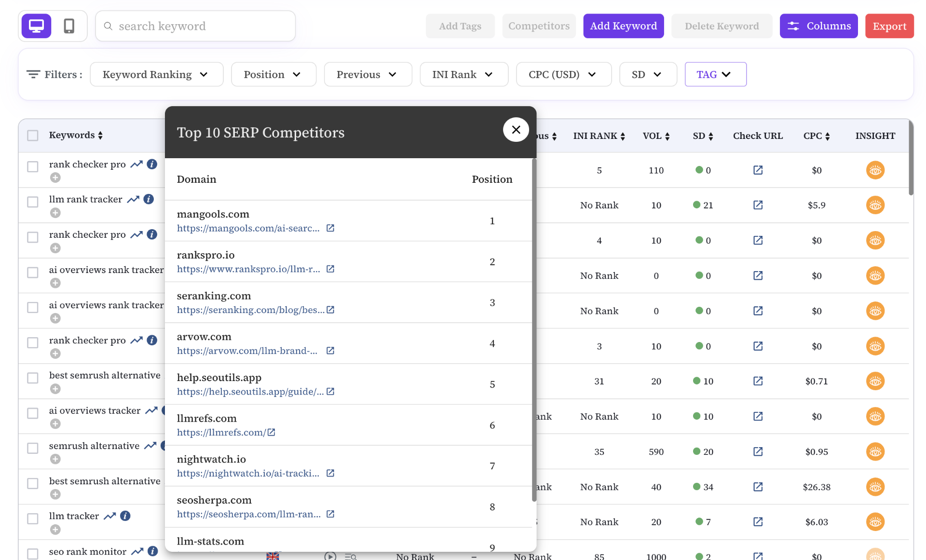Check the llm rank tracker row checkbox
This screenshot has height=560, width=926.
(33, 202)
